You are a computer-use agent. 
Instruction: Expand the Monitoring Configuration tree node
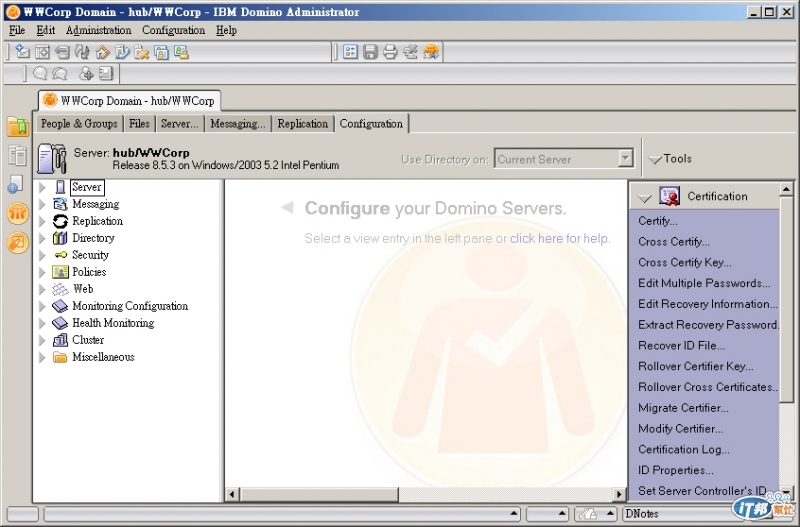pos(42,306)
